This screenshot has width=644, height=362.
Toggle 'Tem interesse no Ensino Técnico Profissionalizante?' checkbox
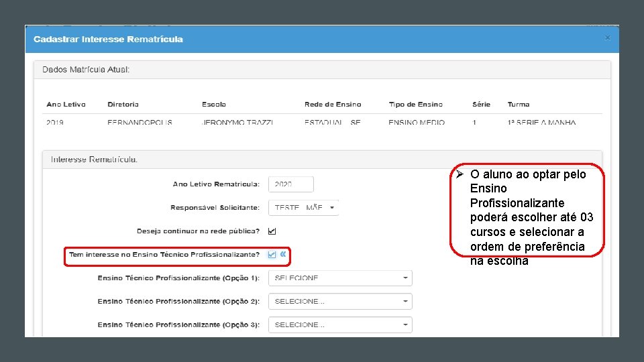[272, 255]
